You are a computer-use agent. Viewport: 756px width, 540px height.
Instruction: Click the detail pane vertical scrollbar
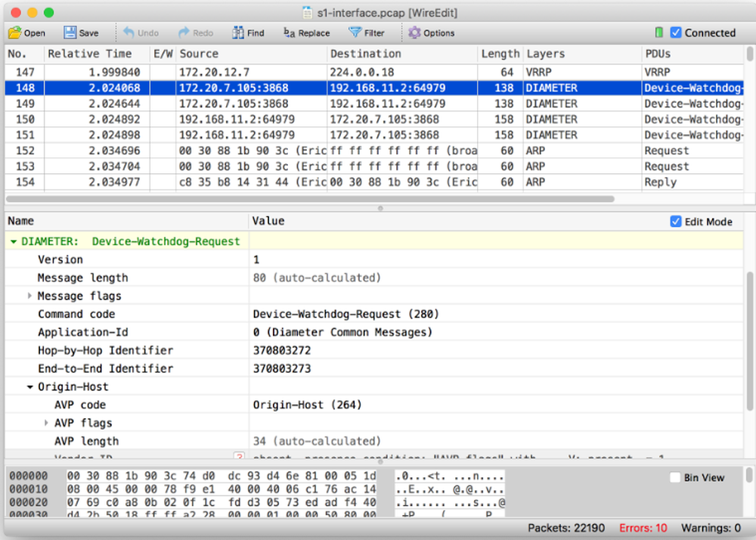(750, 341)
